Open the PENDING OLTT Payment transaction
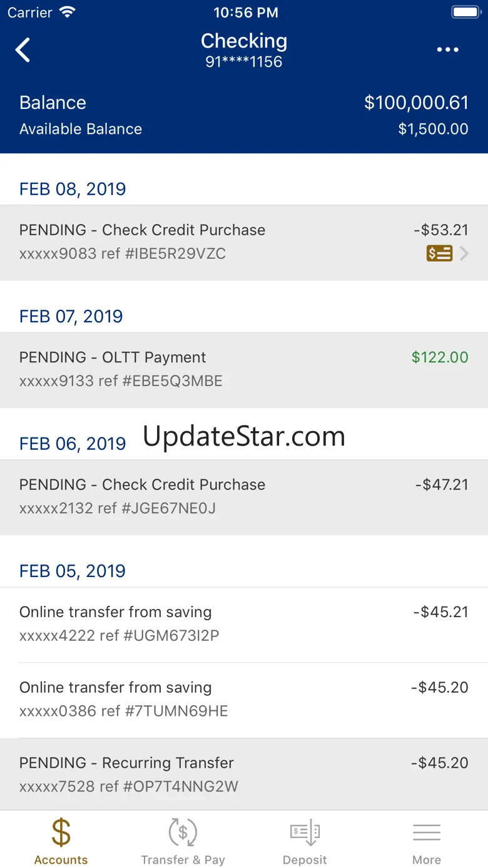This screenshot has width=488, height=868. coord(244,369)
